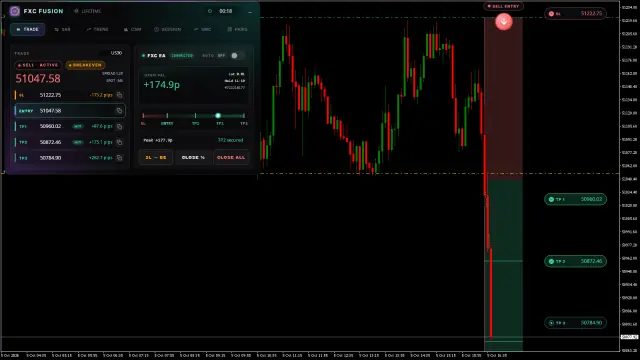
Task: Click the TP2 secured status text
Action: [231, 140]
